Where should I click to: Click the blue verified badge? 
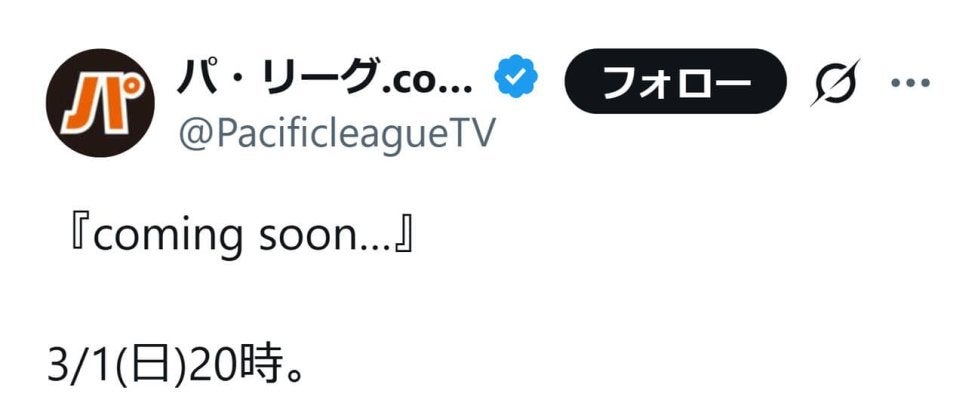[516, 77]
